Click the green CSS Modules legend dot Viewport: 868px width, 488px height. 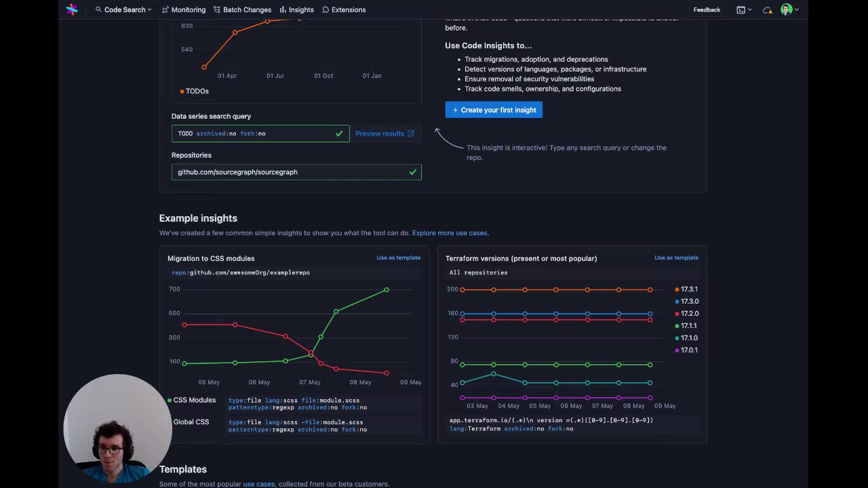click(x=170, y=400)
